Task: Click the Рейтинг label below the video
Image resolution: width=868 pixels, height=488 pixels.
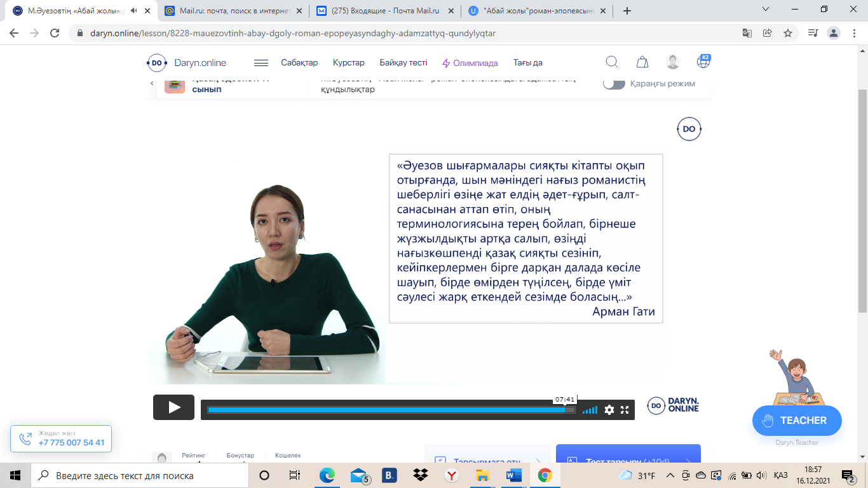Action: (x=194, y=456)
